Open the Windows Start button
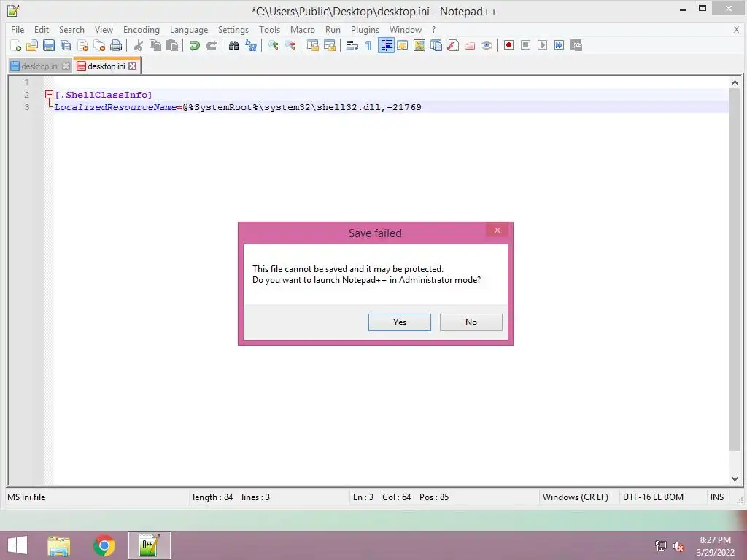 pos(18,545)
